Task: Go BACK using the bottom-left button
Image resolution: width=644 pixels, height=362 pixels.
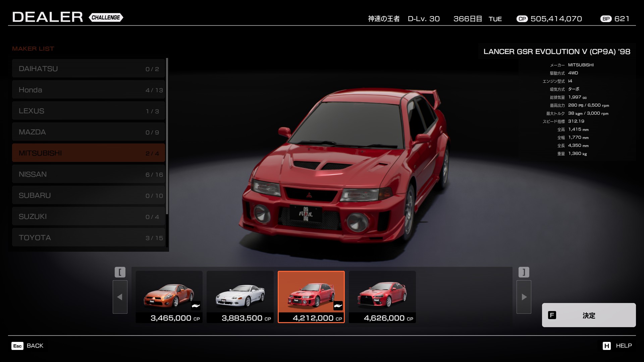Action: [x=35, y=346]
